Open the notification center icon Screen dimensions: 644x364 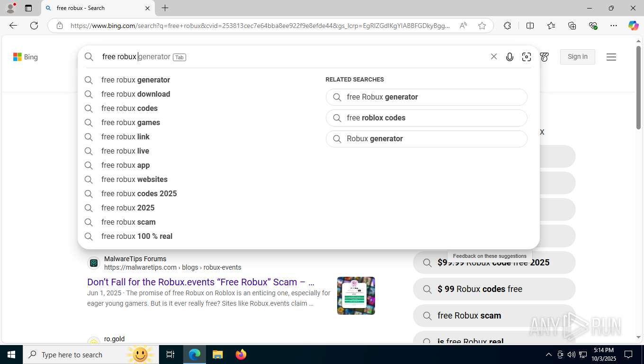coord(628,355)
